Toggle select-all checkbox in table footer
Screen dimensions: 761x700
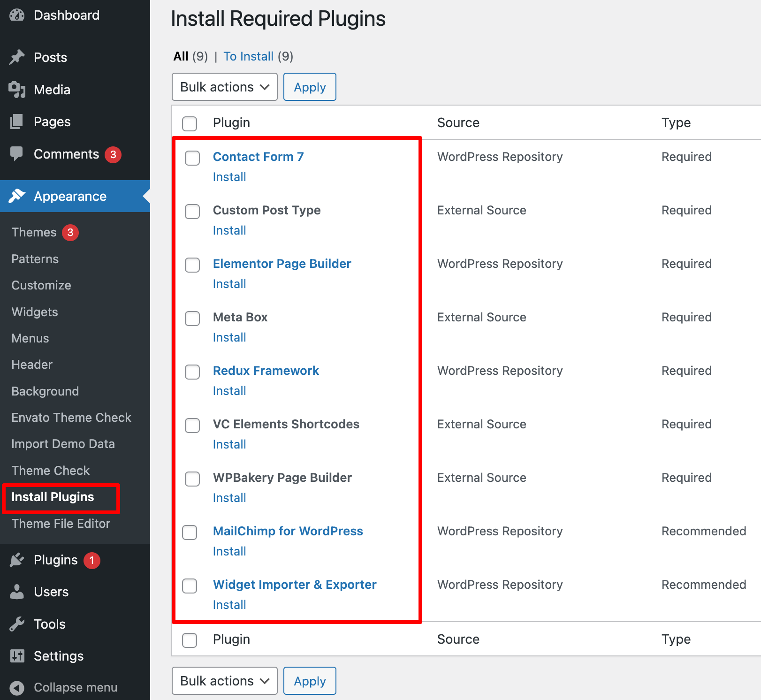pyautogui.click(x=190, y=640)
